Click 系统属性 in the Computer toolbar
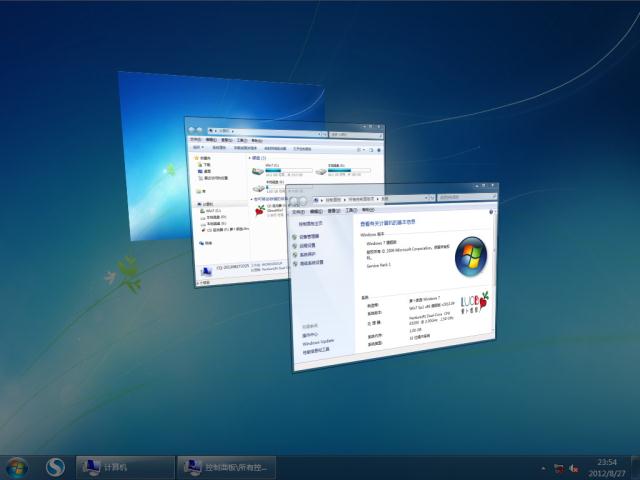The width and height of the screenshot is (640, 480). click(219, 147)
